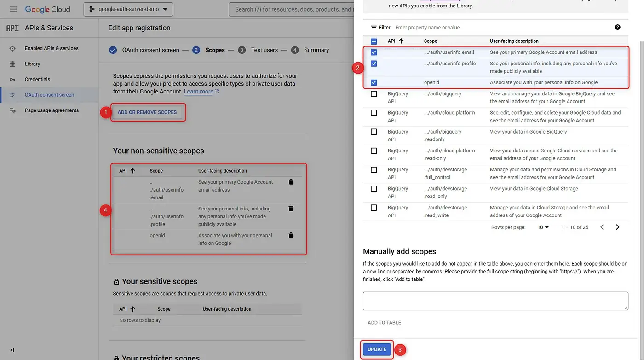Delete the openid scope row
The image size is (644, 360).
pos(291,235)
